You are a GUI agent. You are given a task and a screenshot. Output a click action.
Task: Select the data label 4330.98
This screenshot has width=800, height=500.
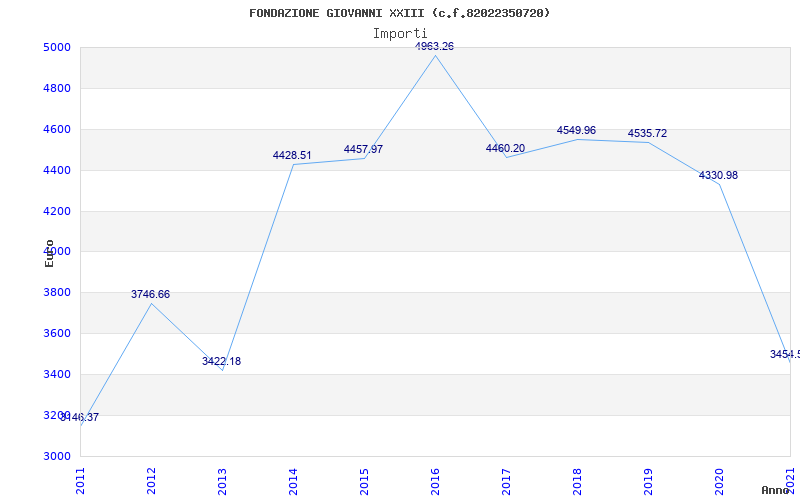click(x=718, y=176)
